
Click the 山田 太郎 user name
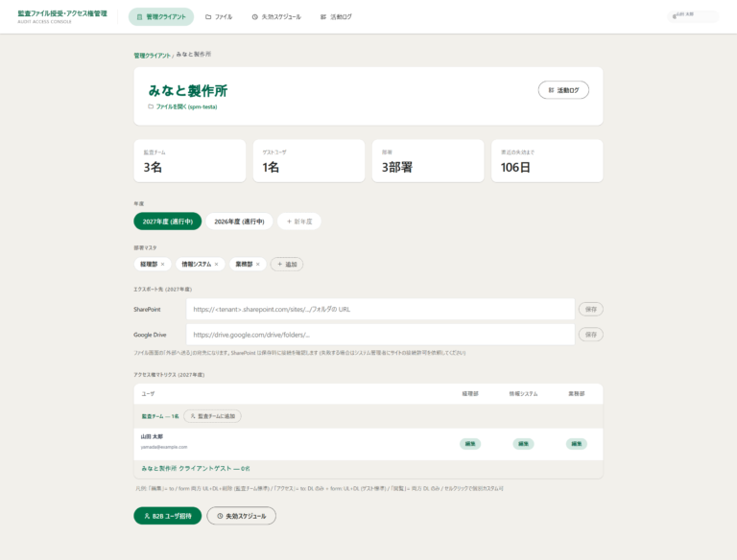pos(152,437)
